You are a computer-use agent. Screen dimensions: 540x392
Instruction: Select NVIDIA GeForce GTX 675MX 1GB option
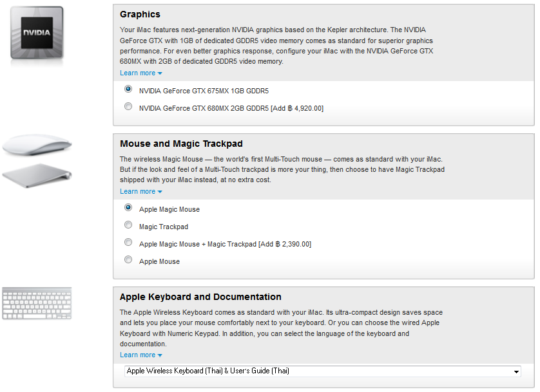click(x=128, y=89)
